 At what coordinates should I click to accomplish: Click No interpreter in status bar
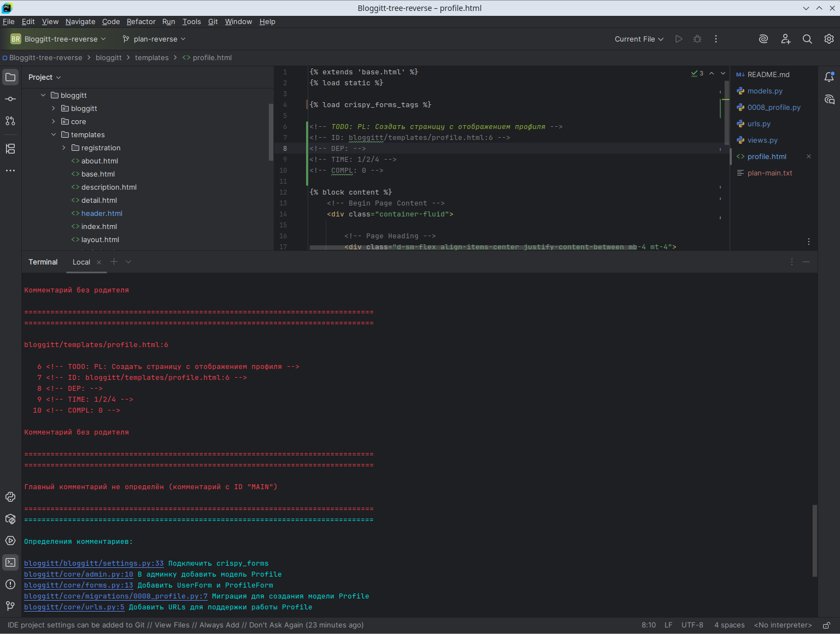[783, 625]
